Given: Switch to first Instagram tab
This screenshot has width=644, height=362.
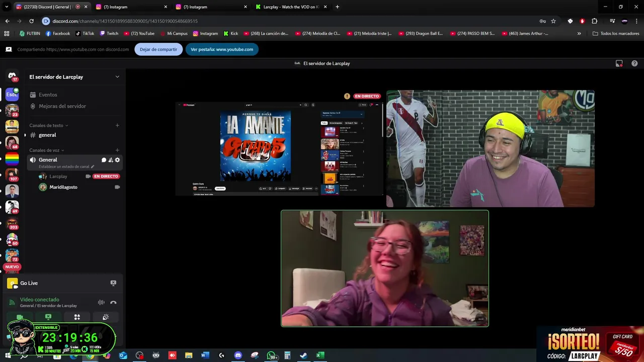Looking at the screenshot, I should click(131, 7).
